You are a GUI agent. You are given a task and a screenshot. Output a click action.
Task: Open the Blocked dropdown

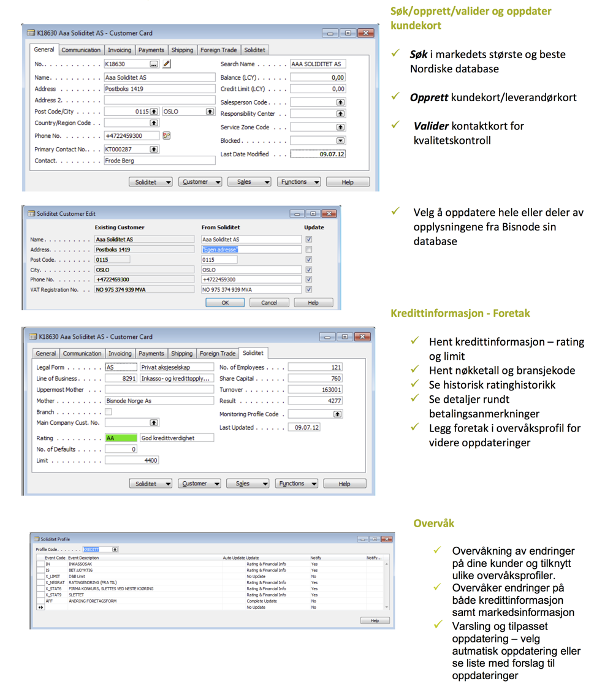(x=341, y=141)
